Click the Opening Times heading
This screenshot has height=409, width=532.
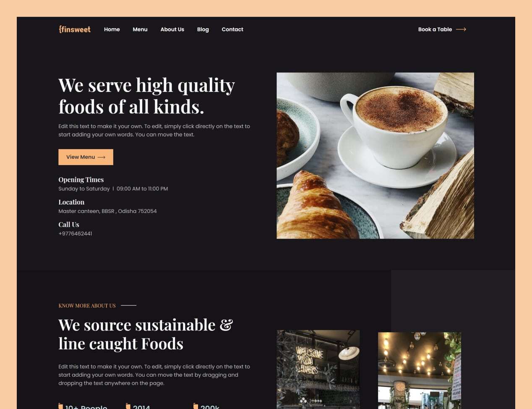pyautogui.click(x=81, y=180)
